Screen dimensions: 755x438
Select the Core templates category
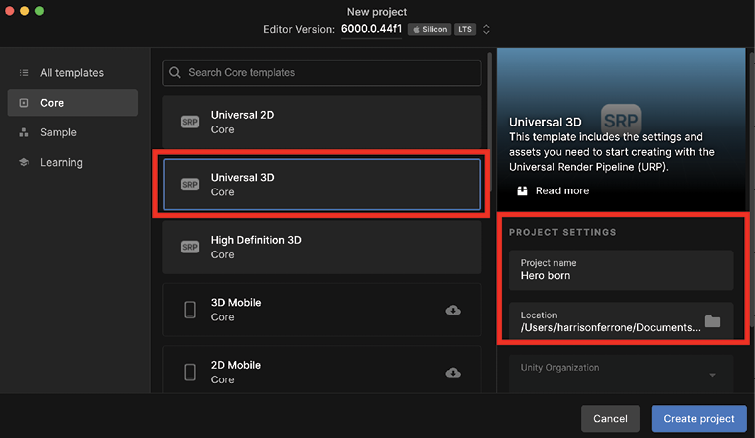(x=72, y=103)
